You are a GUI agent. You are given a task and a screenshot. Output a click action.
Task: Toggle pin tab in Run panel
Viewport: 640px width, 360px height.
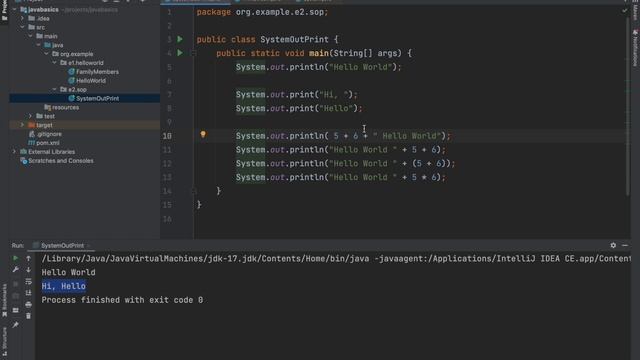click(16, 325)
